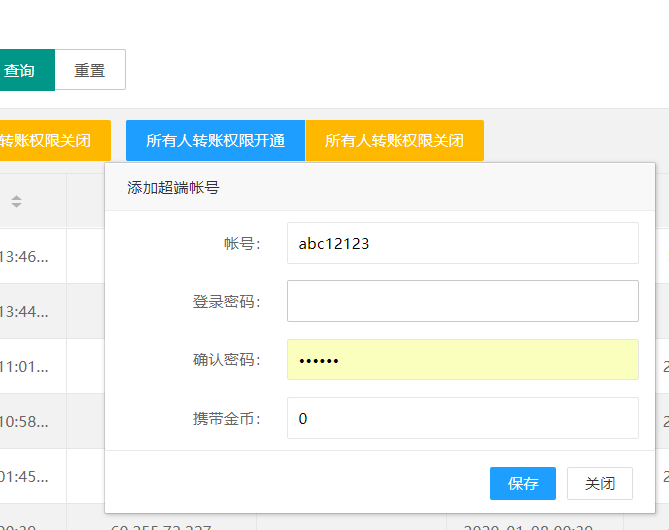Click the 携带金币 field showing 0
Image resolution: width=669 pixels, height=530 pixels.
[x=462, y=418]
